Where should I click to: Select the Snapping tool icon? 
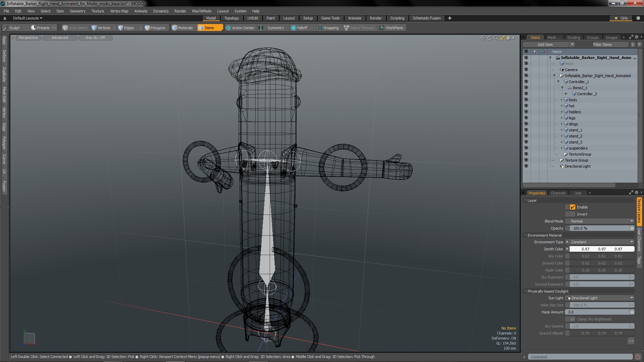[320, 28]
